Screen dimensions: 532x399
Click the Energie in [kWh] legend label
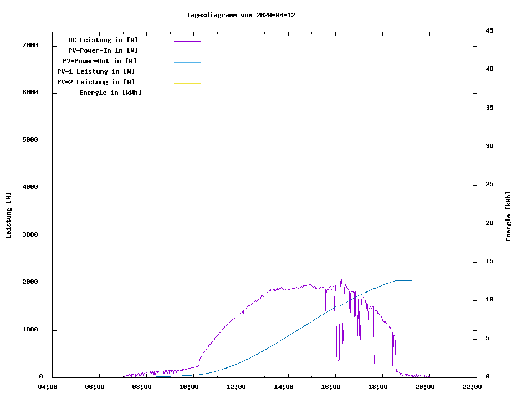pos(110,93)
